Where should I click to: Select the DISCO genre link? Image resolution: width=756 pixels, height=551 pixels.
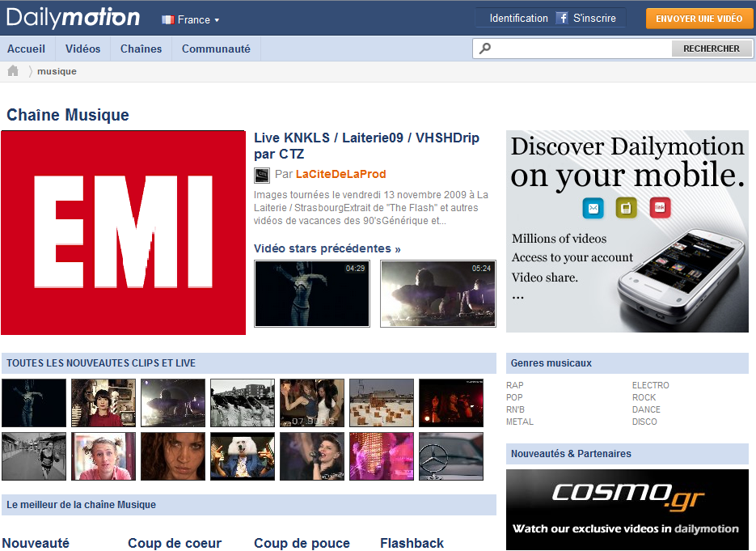point(644,422)
